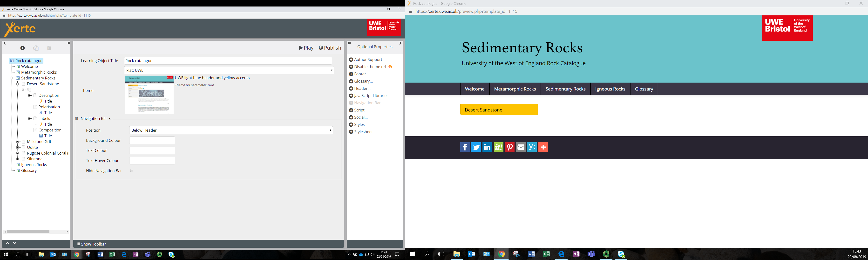Share on Yammer in preview footer
Screen dimensions: 868x260
pyautogui.click(x=532, y=147)
